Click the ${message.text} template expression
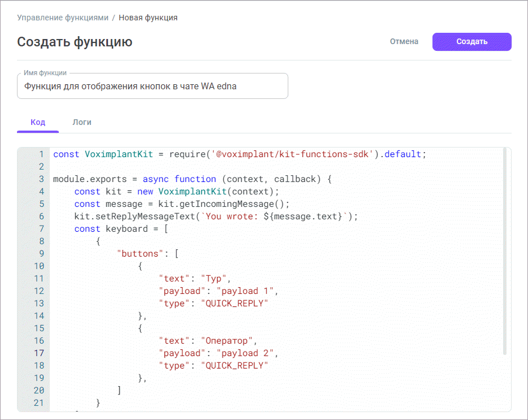Screen dimensions: 528x420 (x=303, y=217)
